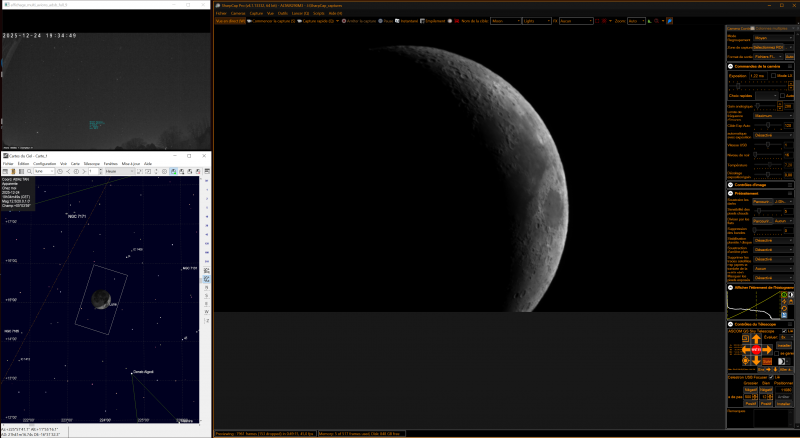Toggle the Lié checkbox for ASCOM GS Sky Telescope
This screenshot has height=438, width=800.
click(784, 331)
